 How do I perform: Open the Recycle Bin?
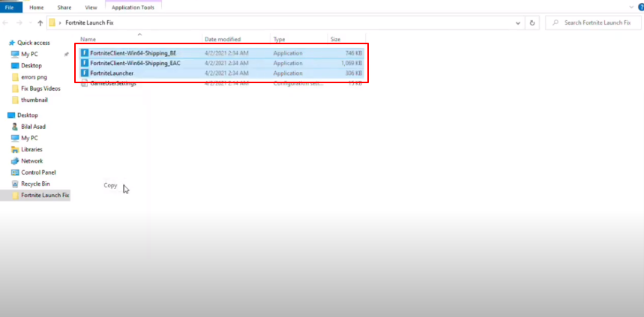pos(35,184)
